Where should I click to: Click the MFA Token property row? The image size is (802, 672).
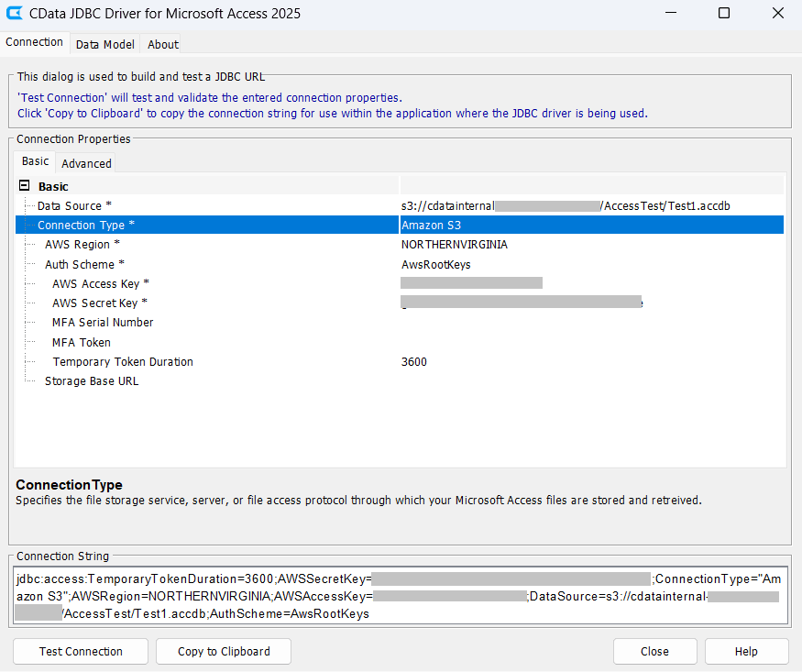82,343
